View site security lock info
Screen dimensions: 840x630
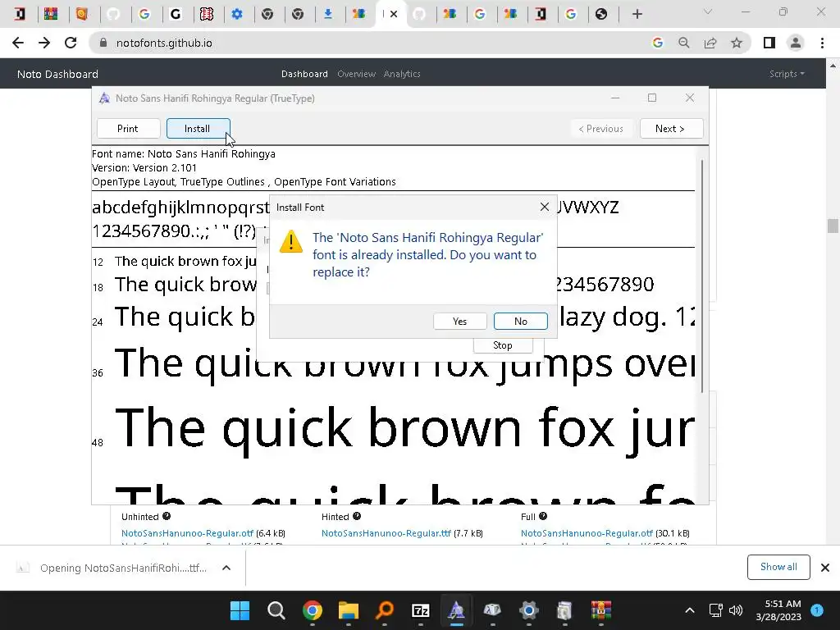coord(103,43)
